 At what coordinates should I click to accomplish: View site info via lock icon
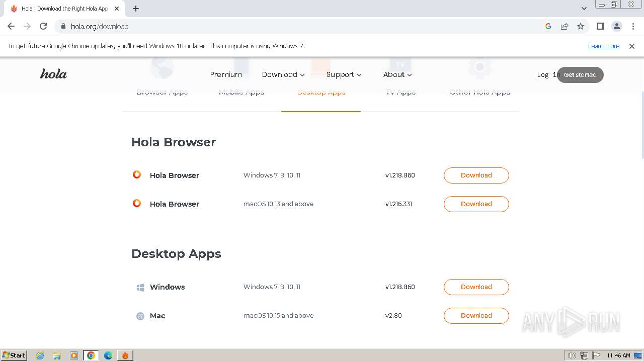63,26
